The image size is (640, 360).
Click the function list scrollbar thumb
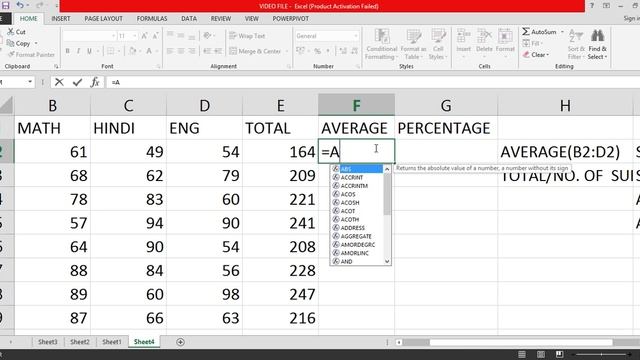(x=387, y=195)
